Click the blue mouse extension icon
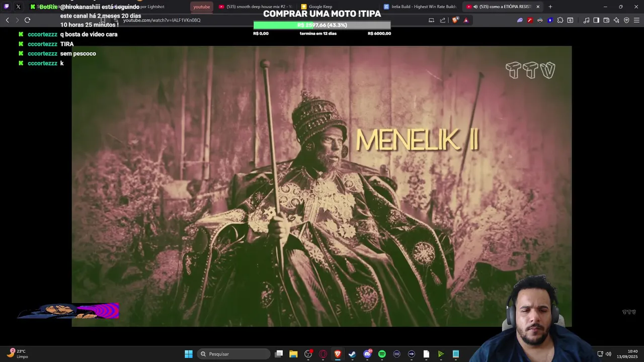644x362 pixels. pos(550,20)
